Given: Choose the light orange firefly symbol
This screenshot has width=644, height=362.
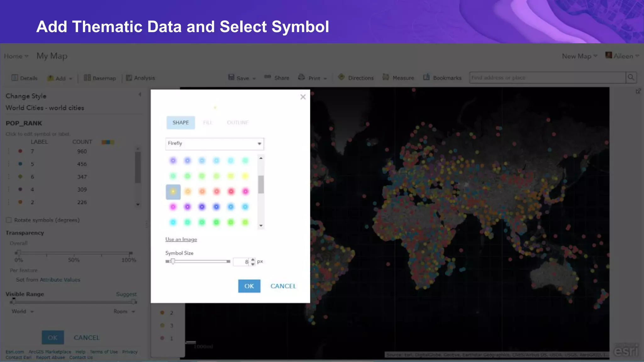Looking at the screenshot, I should [188, 191].
